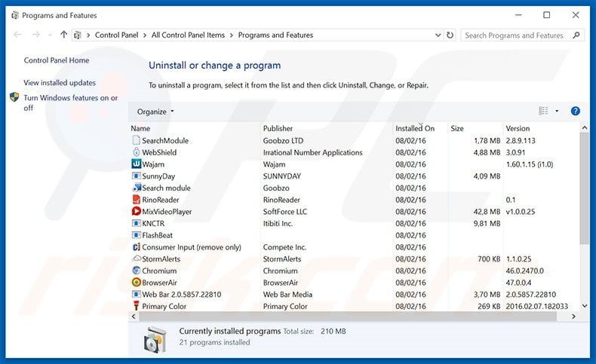Image resolution: width=596 pixels, height=364 pixels.
Task: Click the Consumer Input program icon
Action: click(136, 246)
